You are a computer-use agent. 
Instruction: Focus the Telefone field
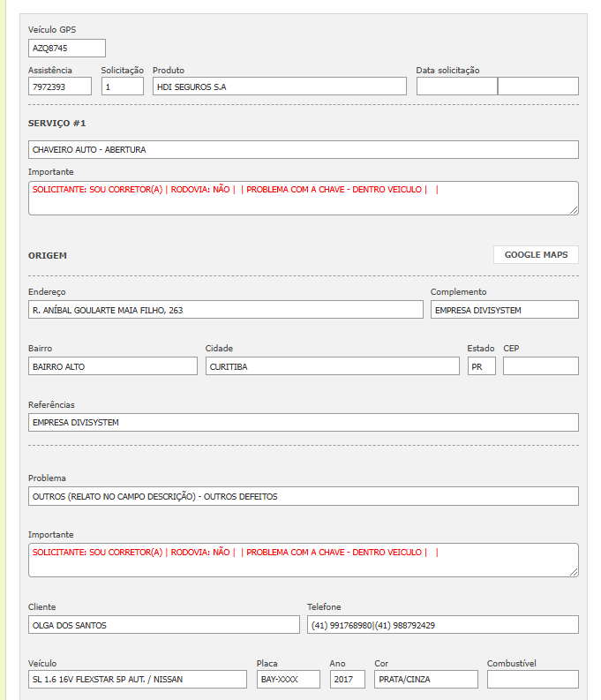tap(442, 625)
